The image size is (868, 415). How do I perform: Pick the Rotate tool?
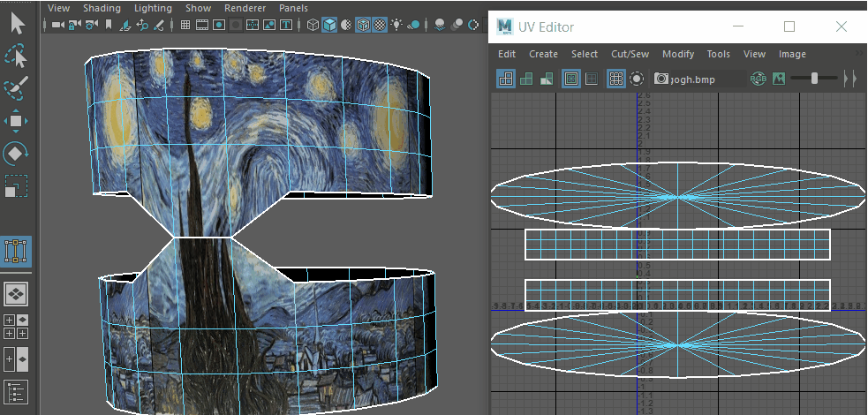tap(17, 154)
